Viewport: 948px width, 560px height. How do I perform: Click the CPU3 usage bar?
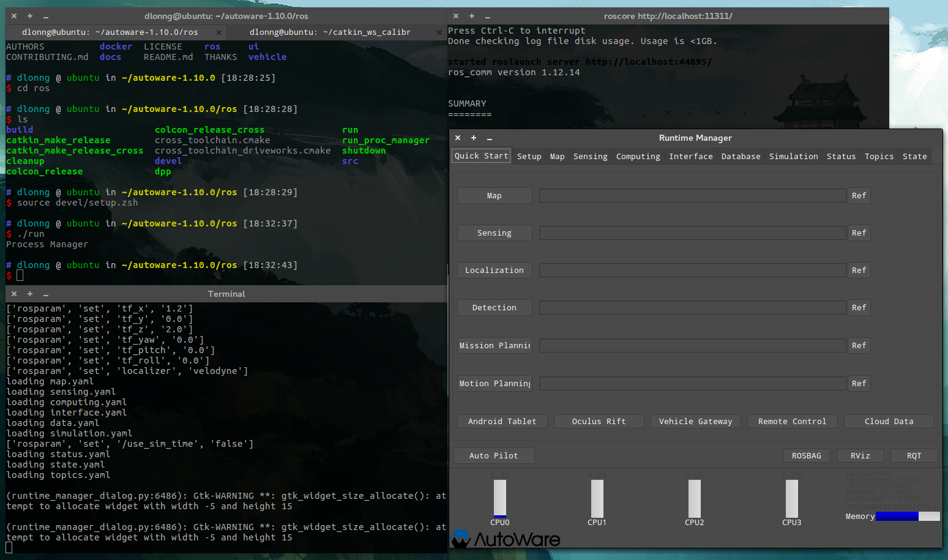click(792, 499)
